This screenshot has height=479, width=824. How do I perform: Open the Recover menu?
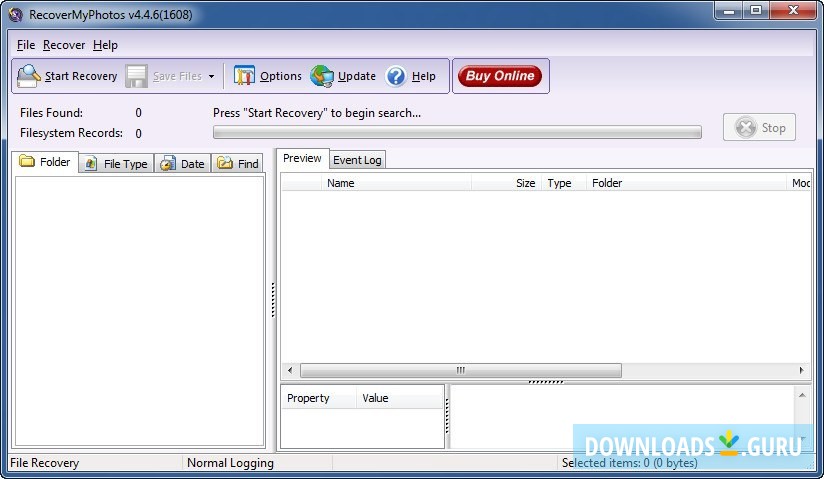click(64, 45)
